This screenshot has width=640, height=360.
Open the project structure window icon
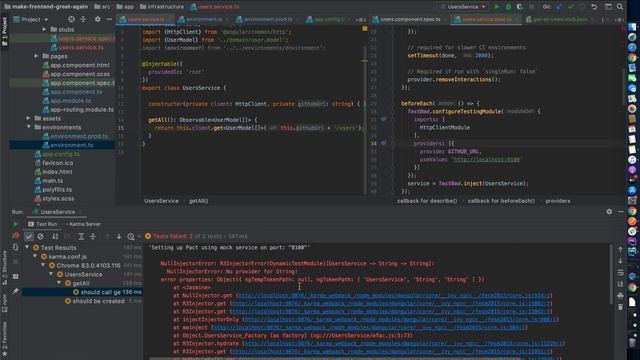pos(608,7)
